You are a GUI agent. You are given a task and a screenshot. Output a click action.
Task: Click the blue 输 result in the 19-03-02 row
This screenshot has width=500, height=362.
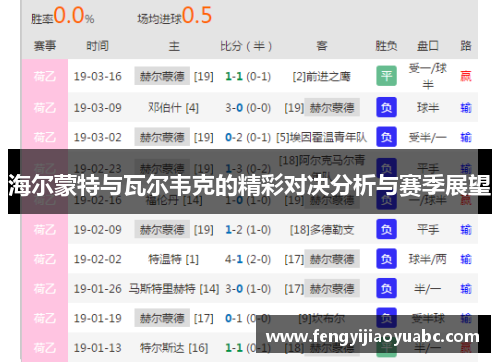point(466,137)
